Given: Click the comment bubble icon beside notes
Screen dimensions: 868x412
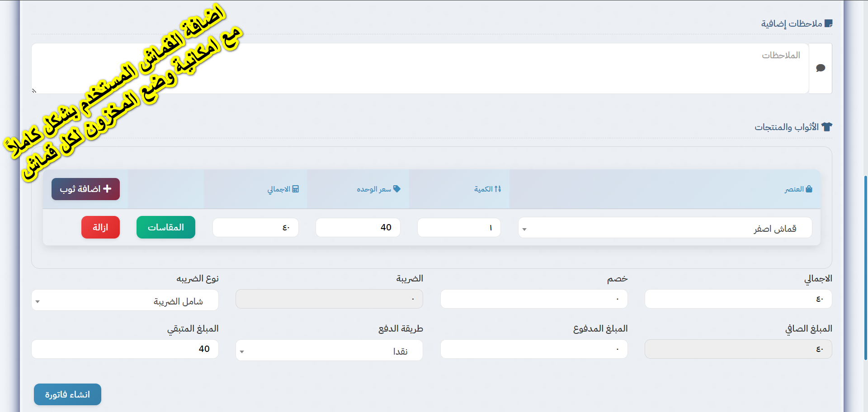Looking at the screenshot, I should click(x=821, y=68).
